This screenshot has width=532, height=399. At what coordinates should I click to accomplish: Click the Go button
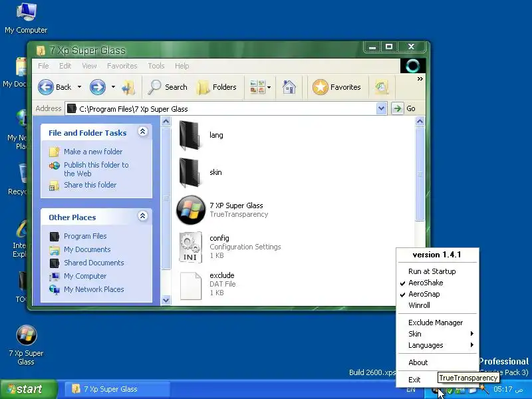pyautogui.click(x=404, y=108)
